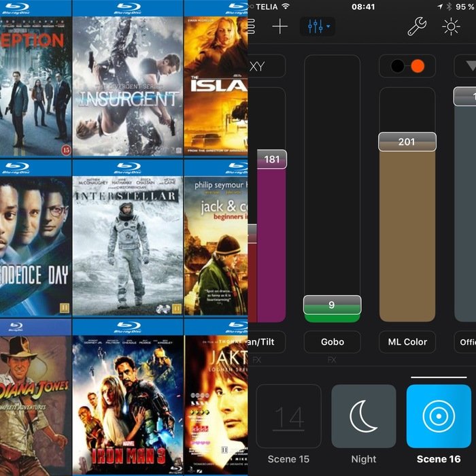
Task: Tap the Bluetooth status icon
Action: click(449, 6)
